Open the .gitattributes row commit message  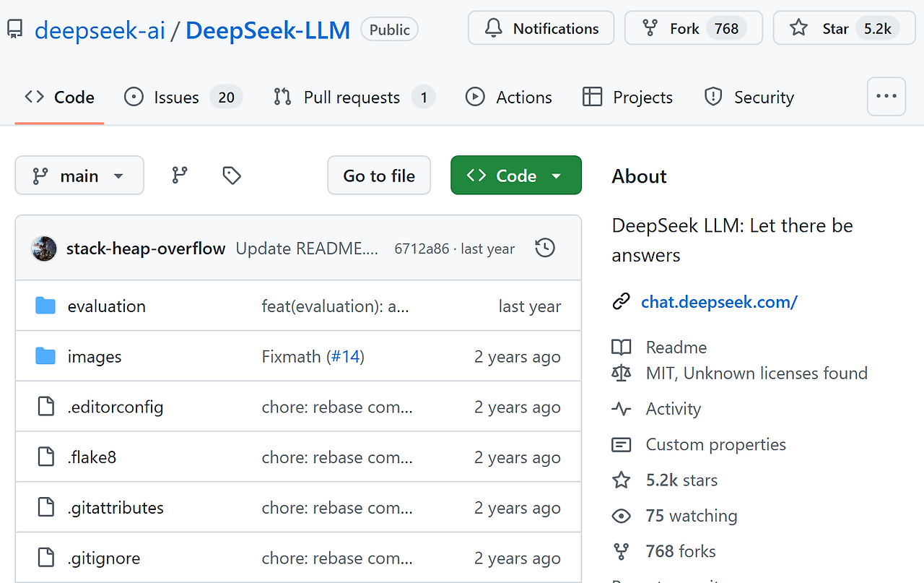(337, 509)
